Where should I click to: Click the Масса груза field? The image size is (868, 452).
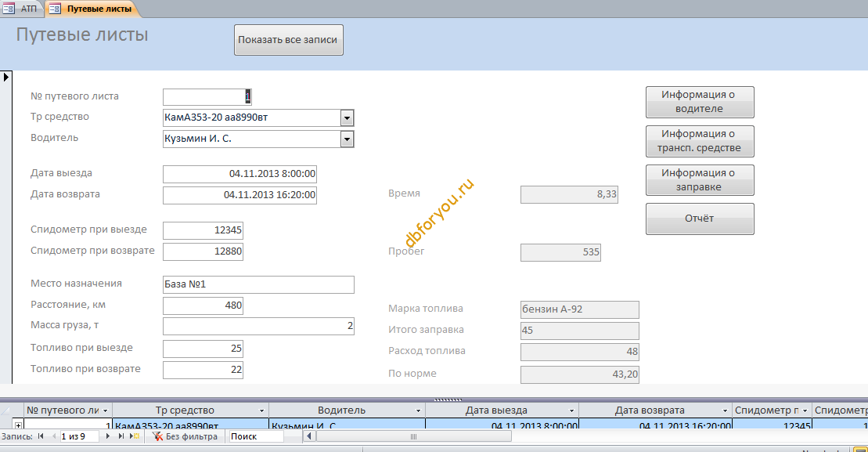(x=258, y=326)
